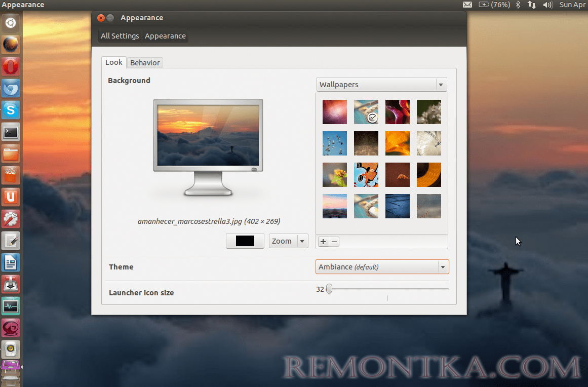Choose the purple Ubuntu default wallpaper thumbnail

click(334, 112)
